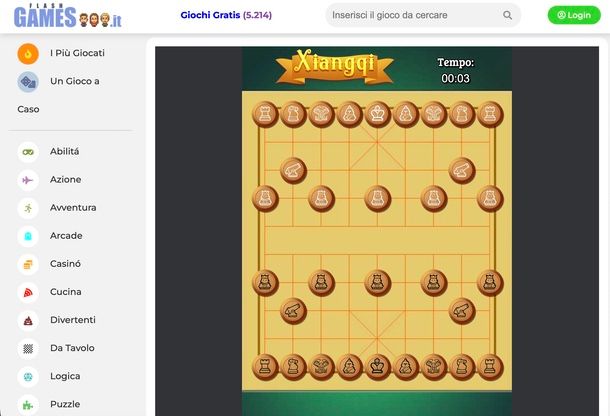Open the Arcade category
This screenshot has height=416, width=610.
coord(66,236)
